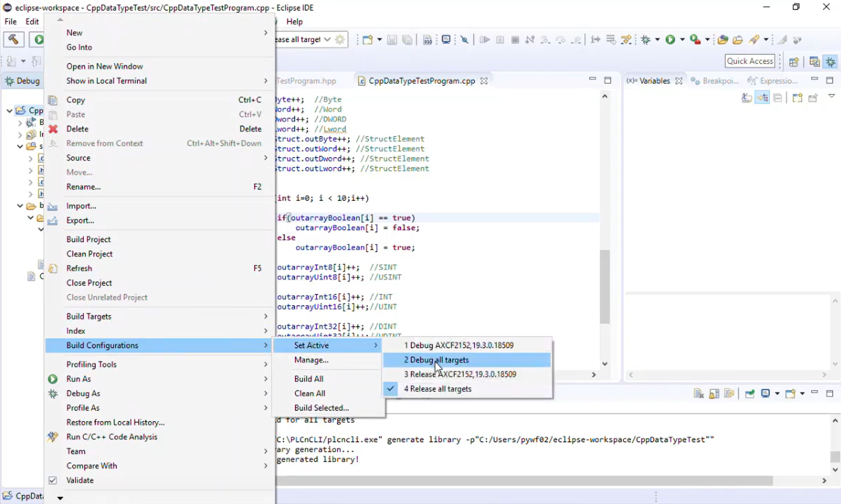Click the Step Over icon
This screenshot has height=504, width=841.
click(561, 40)
